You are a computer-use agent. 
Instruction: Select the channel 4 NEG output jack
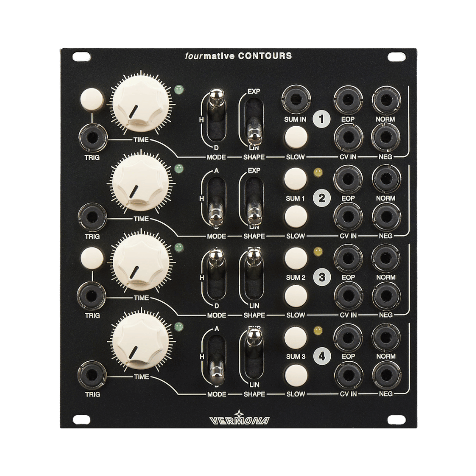coord(386,375)
